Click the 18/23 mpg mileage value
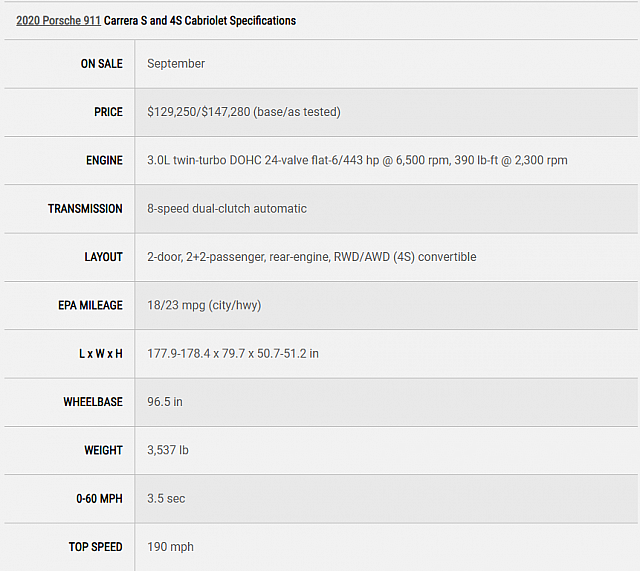Screen dimensions: 640x571 coord(204,305)
